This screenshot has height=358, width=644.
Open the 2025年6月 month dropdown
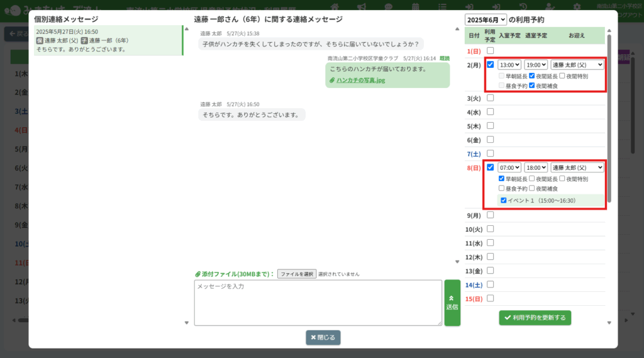(x=486, y=20)
